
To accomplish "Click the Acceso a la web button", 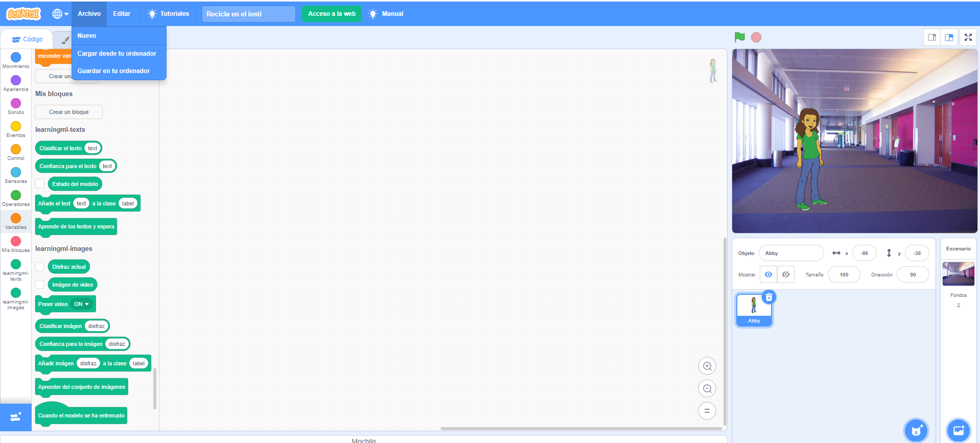I will tap(332, 14).
